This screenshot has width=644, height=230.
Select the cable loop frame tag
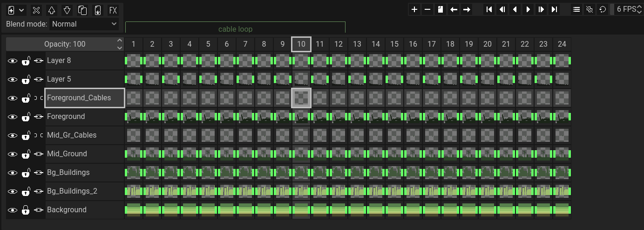235,28
